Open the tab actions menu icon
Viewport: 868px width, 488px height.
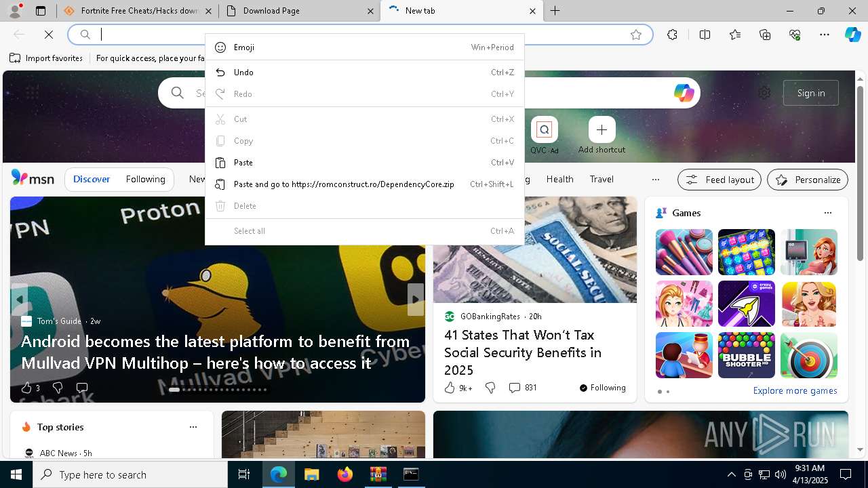pos(41,11)
